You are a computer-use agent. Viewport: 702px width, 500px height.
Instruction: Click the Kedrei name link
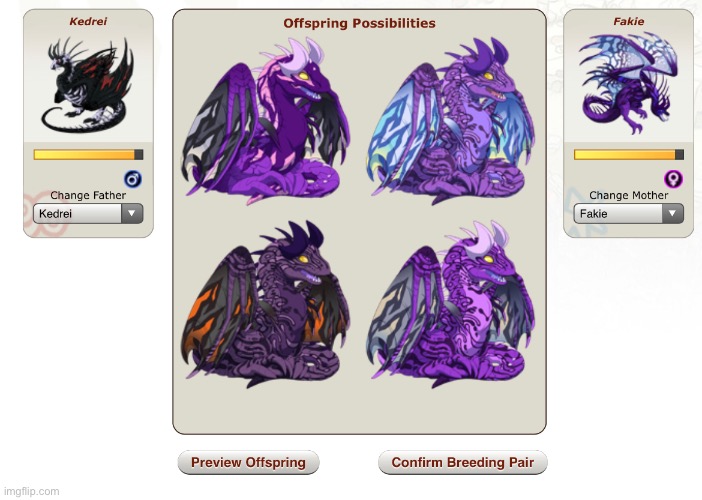tap(88, 21)
